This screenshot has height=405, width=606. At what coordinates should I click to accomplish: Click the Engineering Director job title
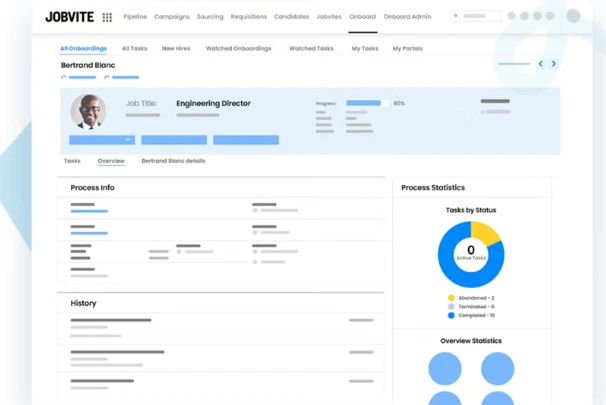coord(213,103)
